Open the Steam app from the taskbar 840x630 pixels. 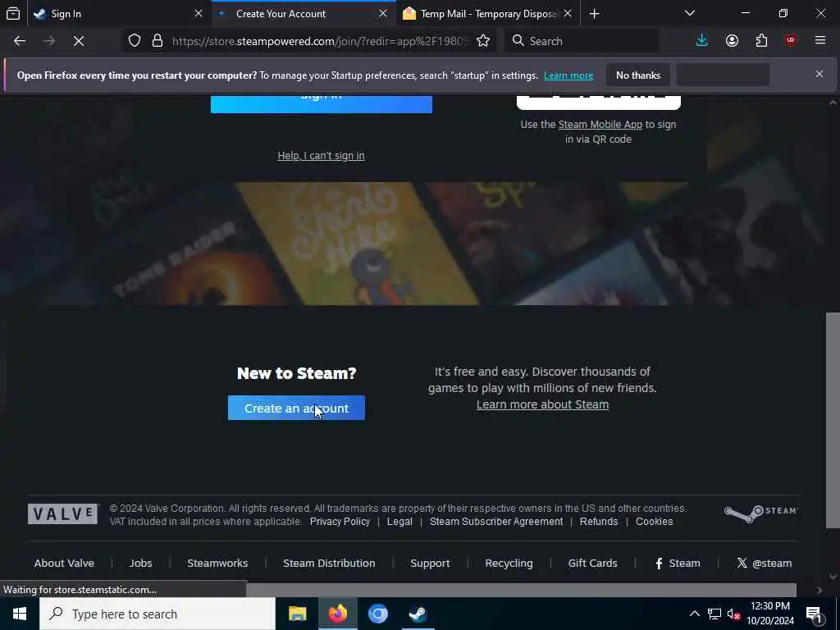pos(418,614)
